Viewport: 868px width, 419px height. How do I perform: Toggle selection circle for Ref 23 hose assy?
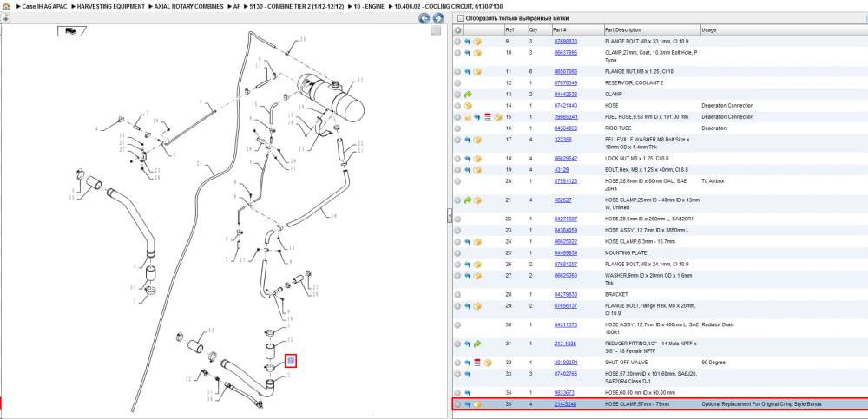[457, 230]
